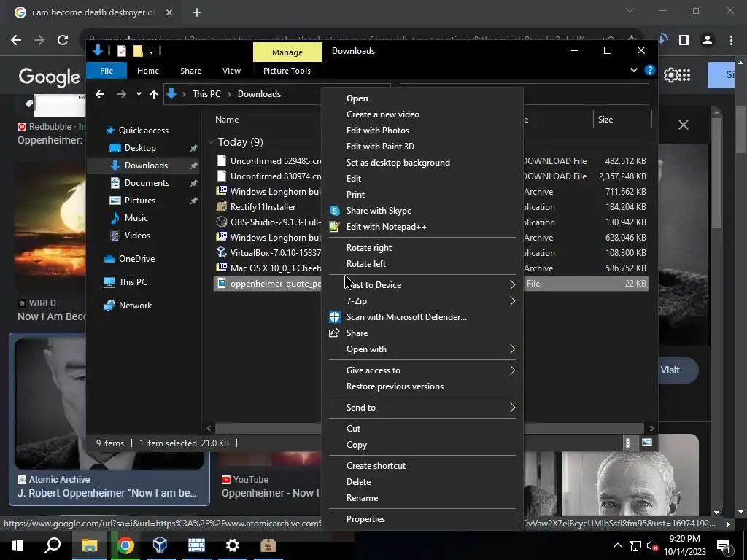The image size is (747, 560).
Task: Open Chrome from the taskbar
Action: point(125,545)
